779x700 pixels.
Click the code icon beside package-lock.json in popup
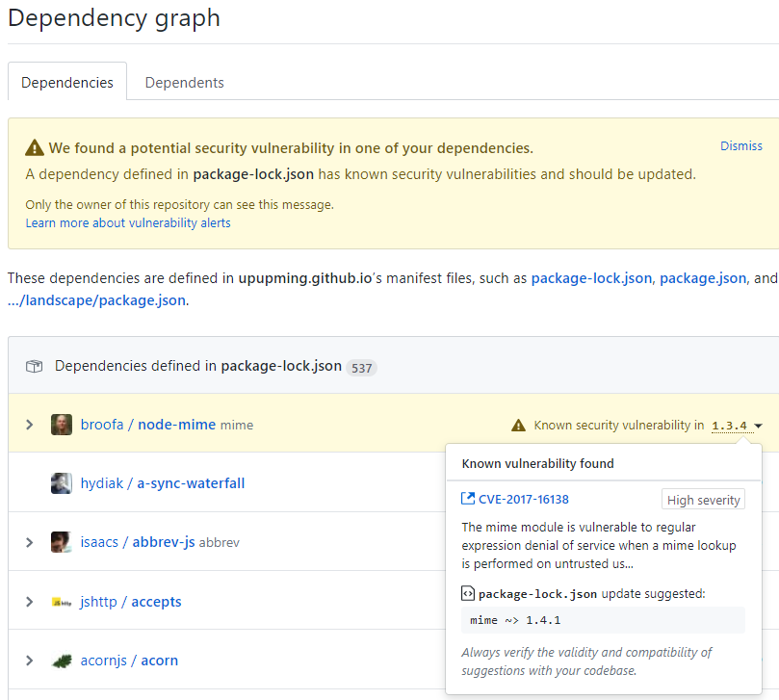(x=468, y=594)
